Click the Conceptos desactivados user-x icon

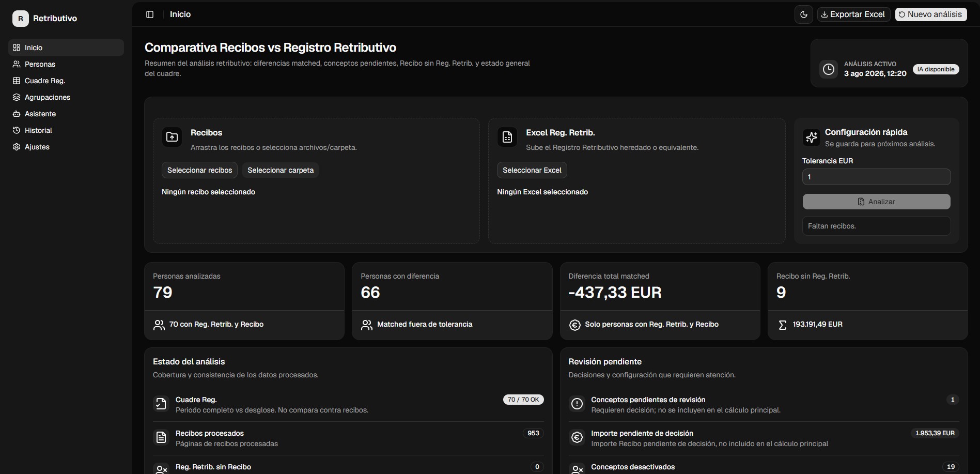click(x=577, y=469)
